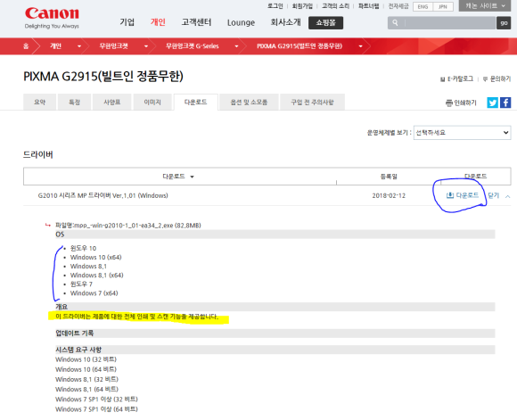Screen dimensions: 517x420
Task: Click the 2018-02-12 registration date
Action: point(389,195)
